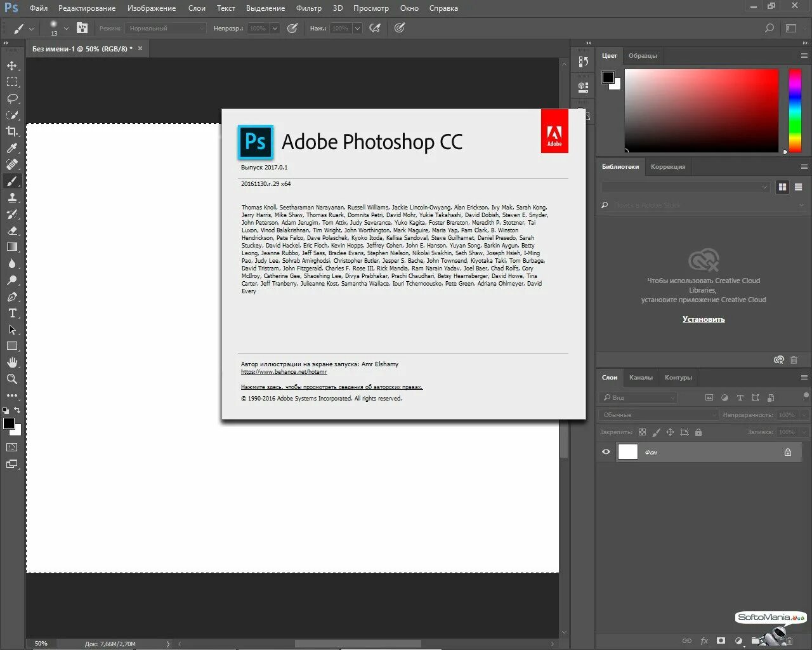Open the behance.net/hotamr link
The height and width of the screenshot is (650, 812).
pos(284,372)
